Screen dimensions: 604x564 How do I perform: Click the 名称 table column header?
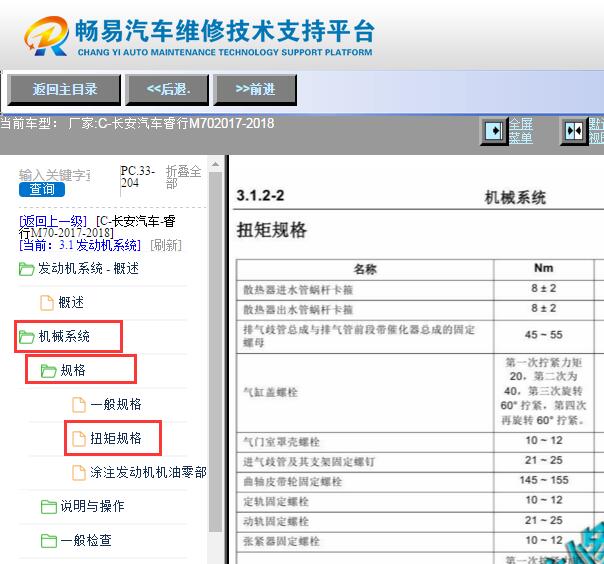(x=365, y=269)
